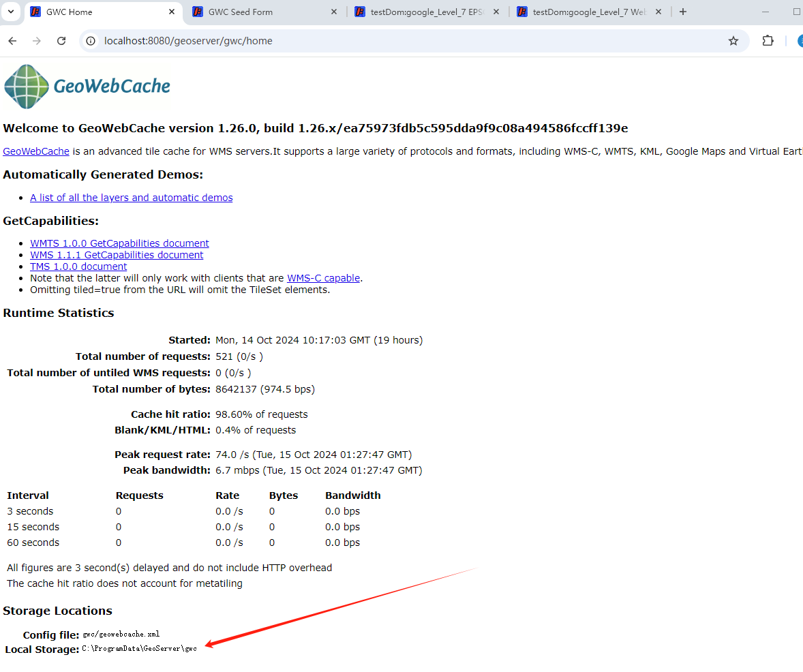The width and height of the screenshot is (803, 672).
Task: Select the GWC Seed Form tab favicon
Action: 198,12
